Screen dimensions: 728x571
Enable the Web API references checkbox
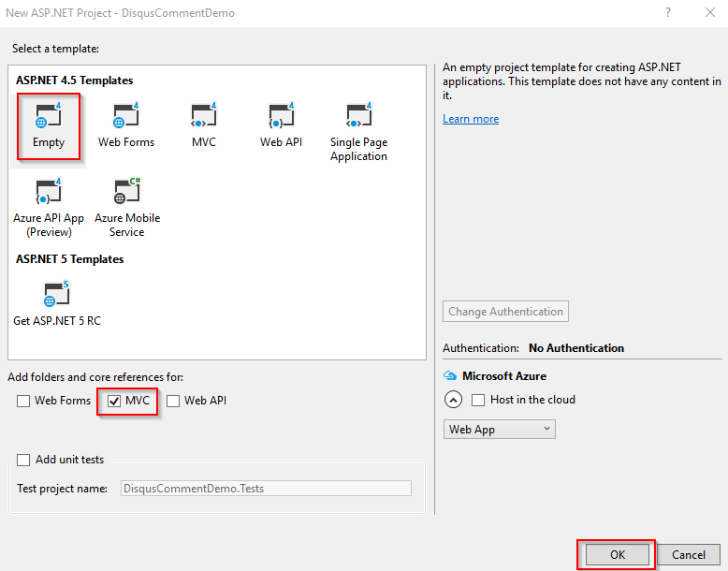click(173, 401)
